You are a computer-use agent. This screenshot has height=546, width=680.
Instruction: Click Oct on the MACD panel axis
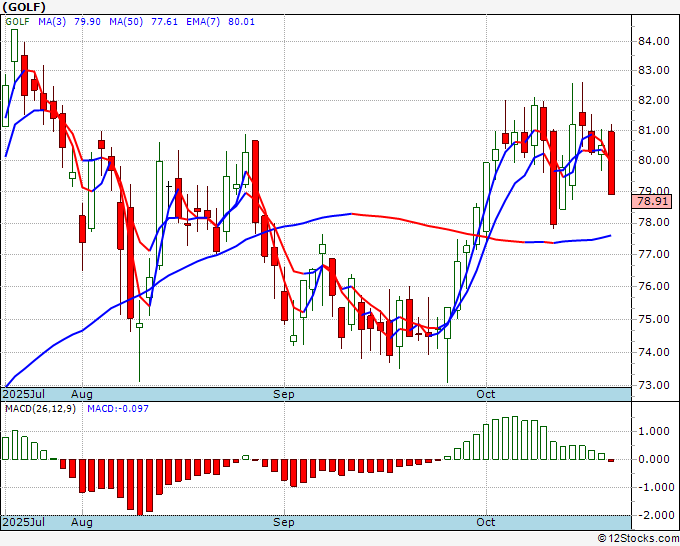[x=486, y=522]
